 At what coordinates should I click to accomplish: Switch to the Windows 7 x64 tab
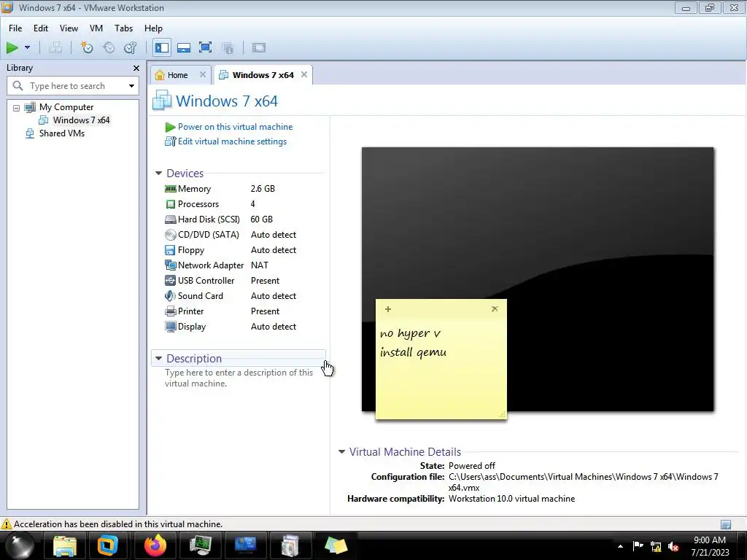point(263,75)
